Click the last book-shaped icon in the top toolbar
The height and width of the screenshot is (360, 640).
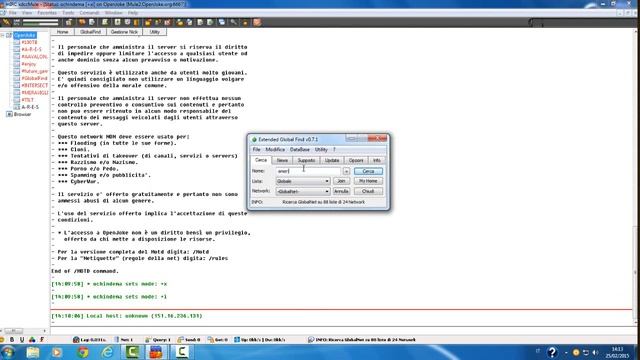click(257, 22)
